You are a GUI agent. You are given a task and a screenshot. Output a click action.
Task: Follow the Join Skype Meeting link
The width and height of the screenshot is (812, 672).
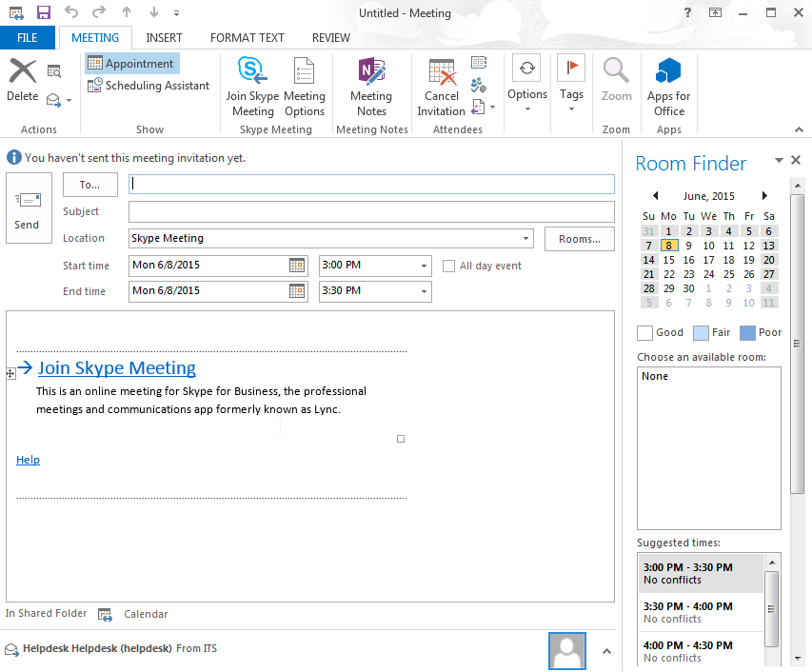pos(116,367)
